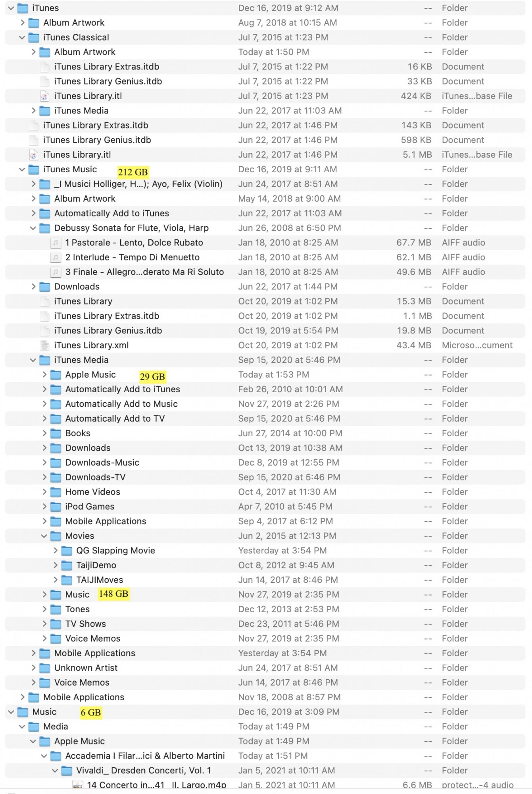The image size is (532, 794).
Task: Click the _I Musici Holliger folder icon
Action: pos(45,184)
